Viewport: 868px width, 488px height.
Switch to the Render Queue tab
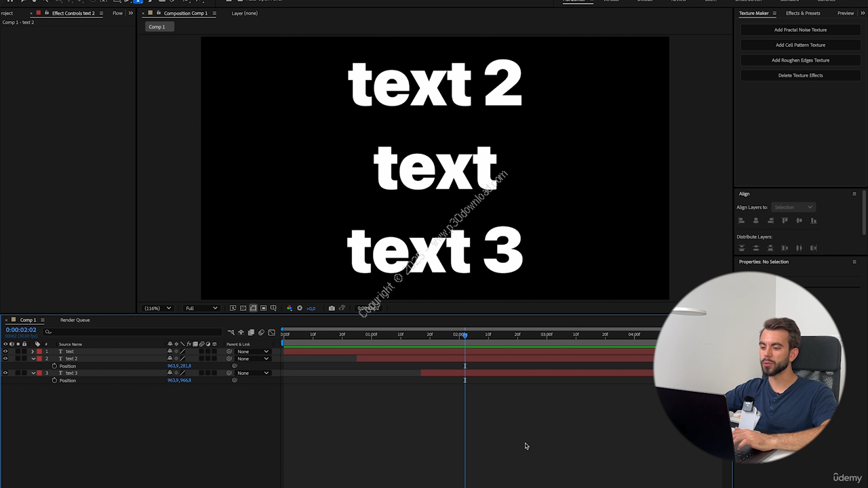(x=75, y=320)
